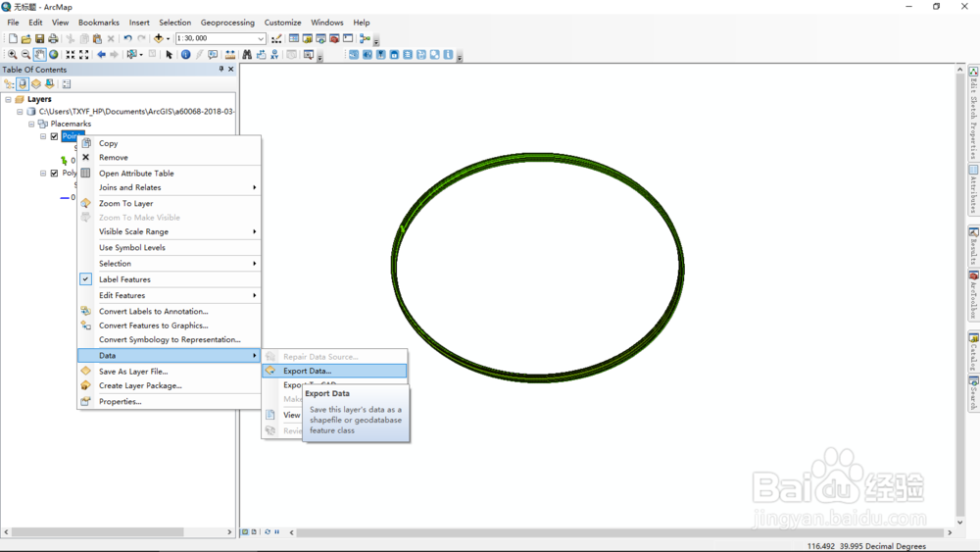The height and width of the screenshot is (552, 980).
Task: Print the map using printer icon
Action: coord(53,39)
